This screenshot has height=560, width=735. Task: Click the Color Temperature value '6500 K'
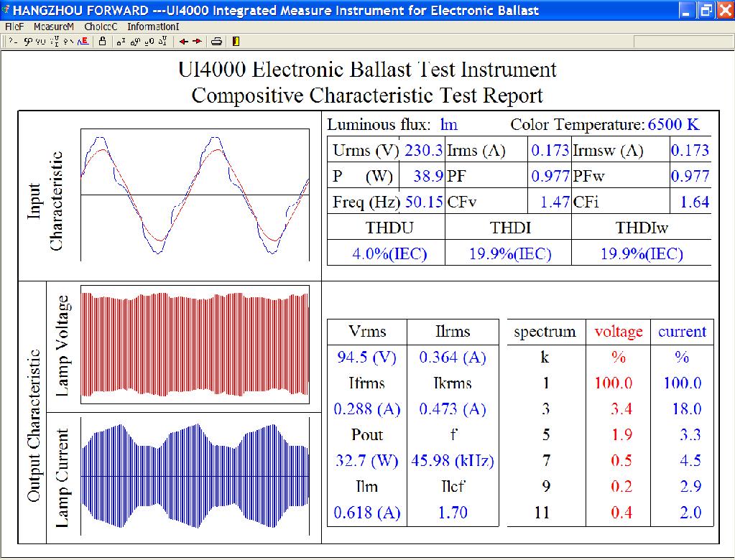(673, 124)
